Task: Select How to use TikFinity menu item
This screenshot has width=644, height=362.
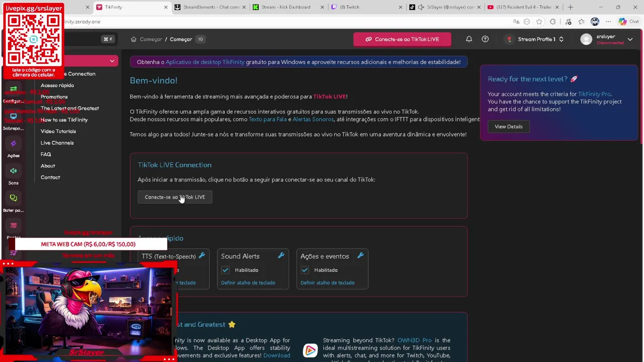Action: click(x=64, y=120)
